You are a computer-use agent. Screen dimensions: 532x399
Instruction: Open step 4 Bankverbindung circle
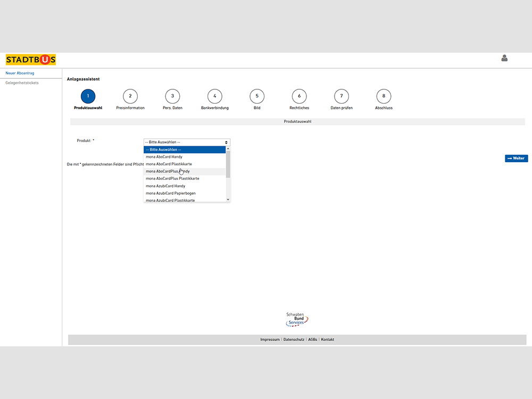point(215,96)
